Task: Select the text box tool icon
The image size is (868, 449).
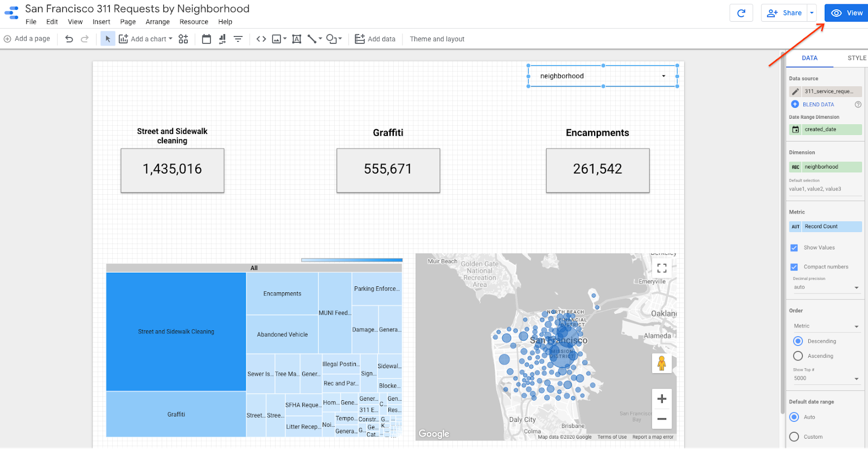Action: (297, 39)
